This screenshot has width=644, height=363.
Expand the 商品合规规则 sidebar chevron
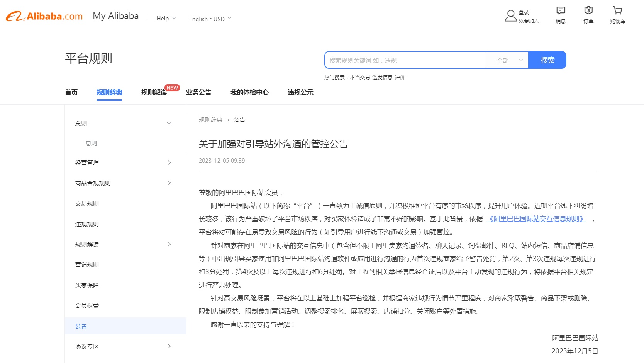(169, 183)
